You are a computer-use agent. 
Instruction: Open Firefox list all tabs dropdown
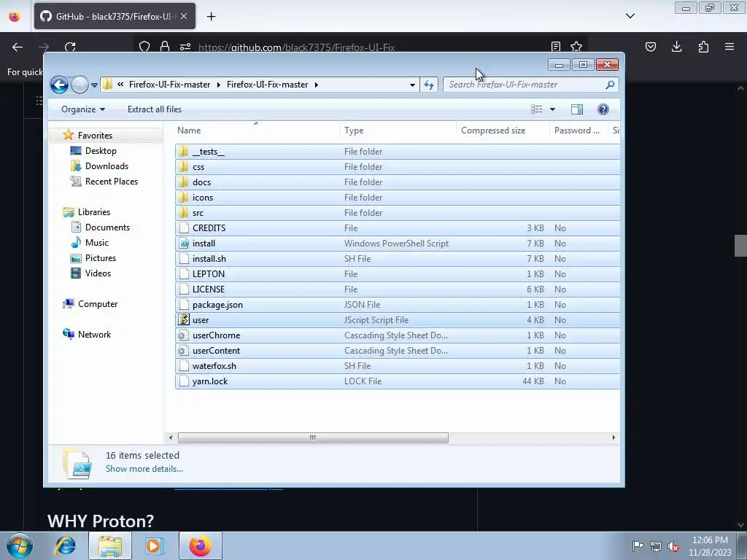630,16
